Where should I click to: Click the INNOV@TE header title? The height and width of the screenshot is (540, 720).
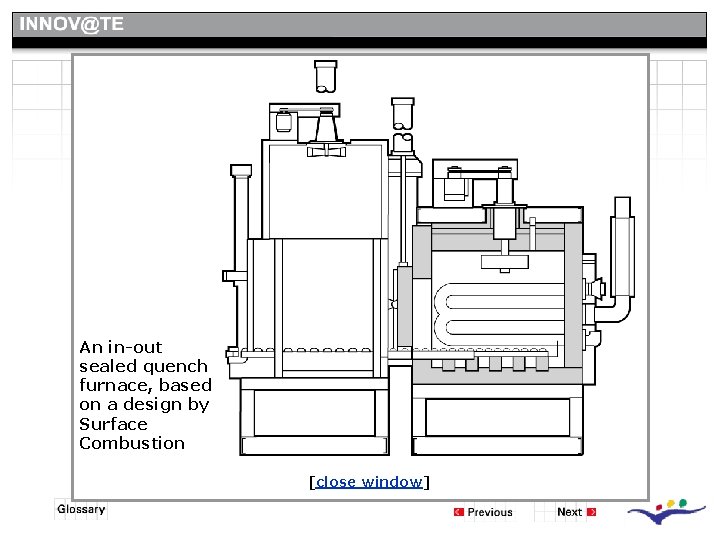[x=71, y=24]
